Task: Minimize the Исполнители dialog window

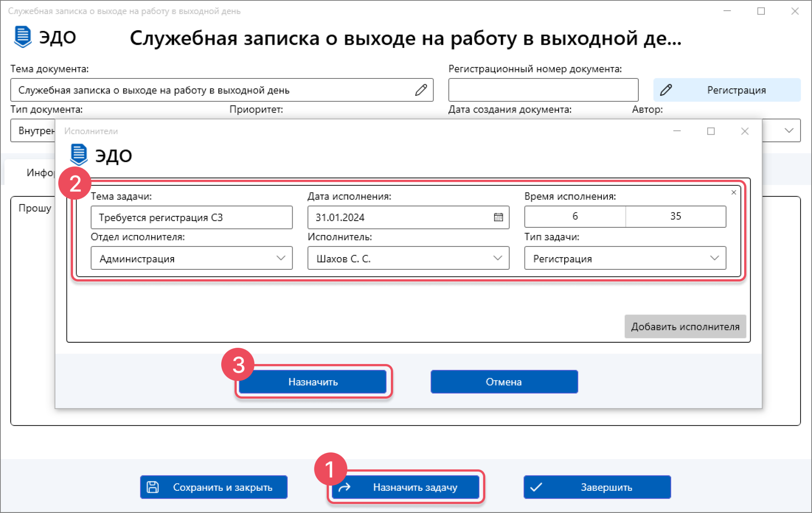Action: (x=677, y=131)
